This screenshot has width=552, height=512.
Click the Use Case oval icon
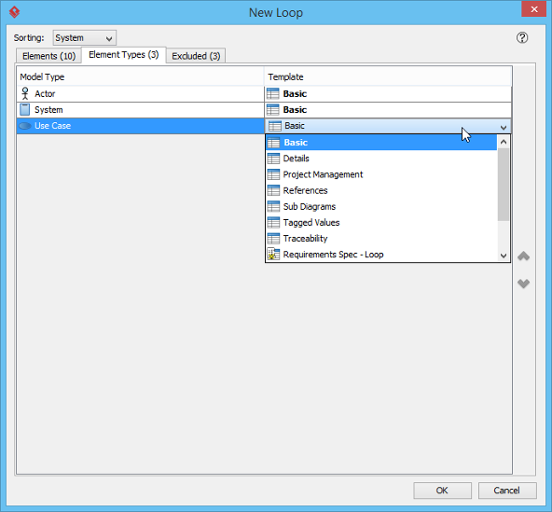point(25,126)
